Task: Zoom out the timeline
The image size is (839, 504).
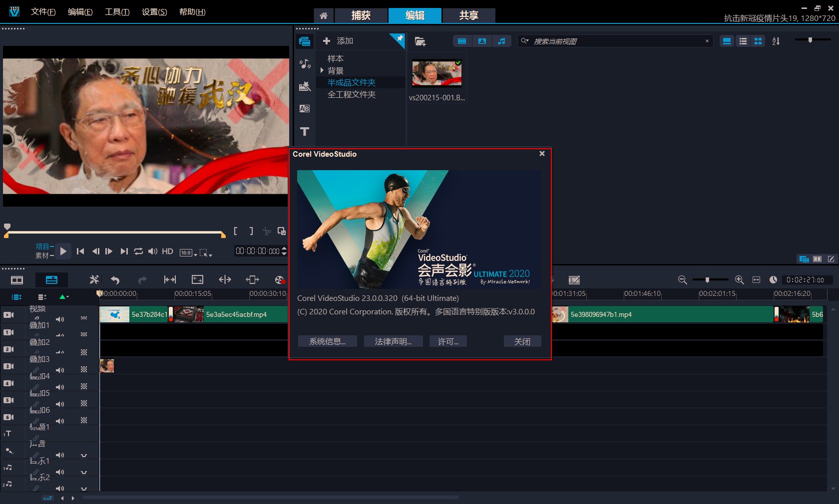Action: [x=682, y=280]
